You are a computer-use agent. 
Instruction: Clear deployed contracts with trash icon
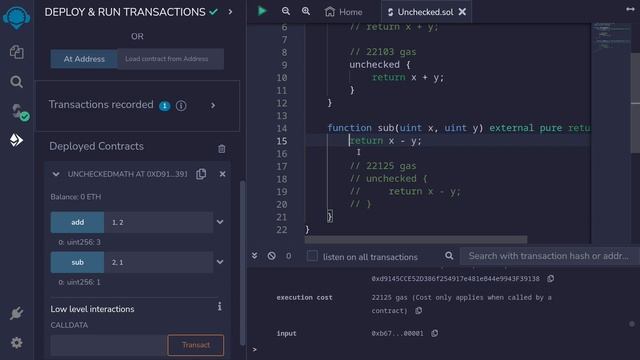[222, 149]
